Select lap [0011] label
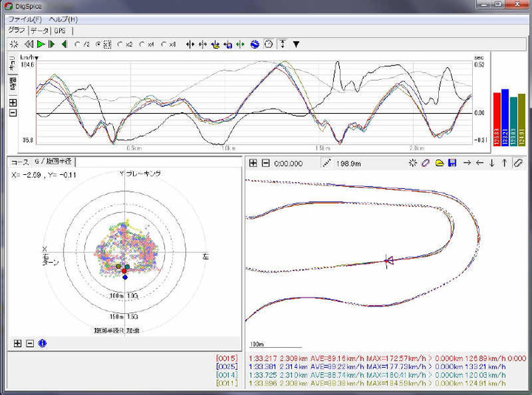The image size is (532, 395). (227, 383)
